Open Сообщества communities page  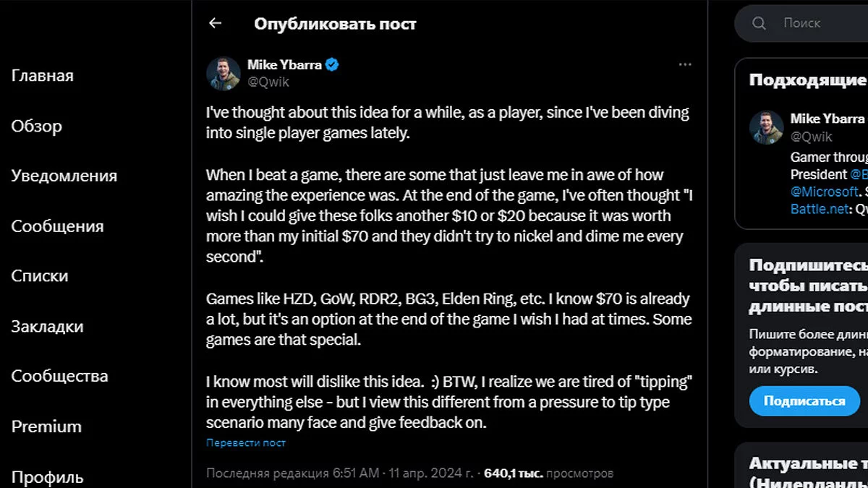click(60, 377)
